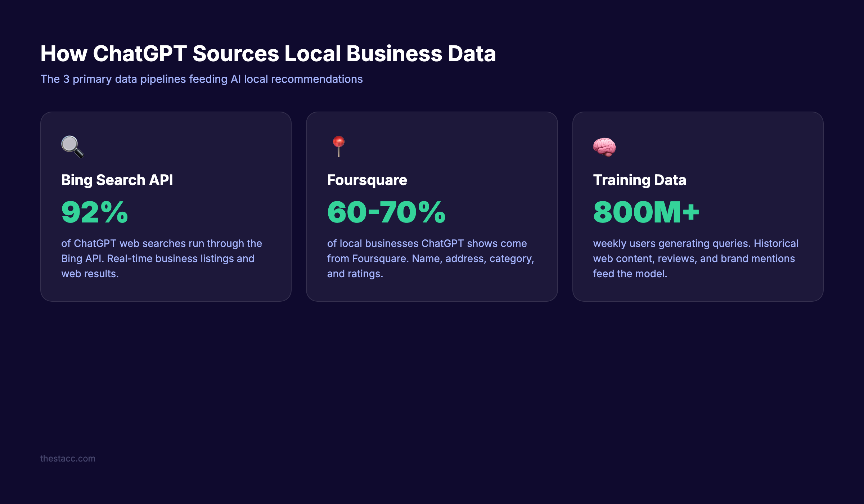Image resolution: width=864 pixels, height=504 pixels.
Task: Select the Bing Search API heading
Action: point(117,180)
